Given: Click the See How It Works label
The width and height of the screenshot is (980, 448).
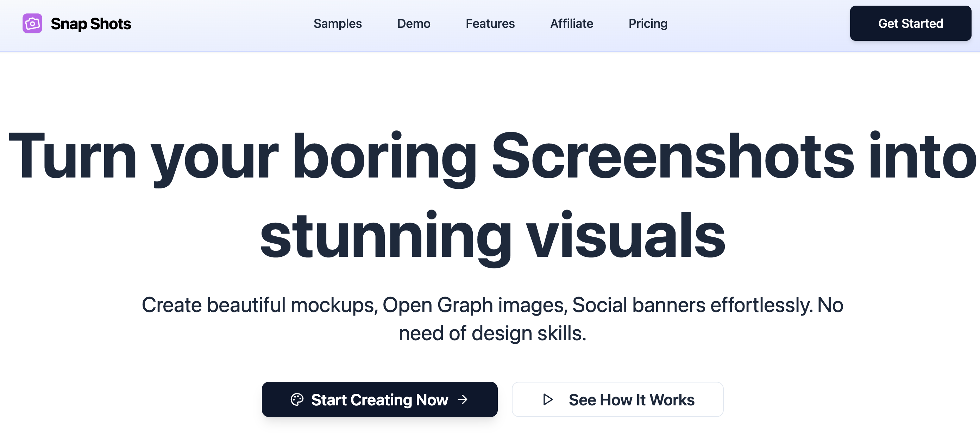Looking at the screenshot, I should (x=631, y=400).
